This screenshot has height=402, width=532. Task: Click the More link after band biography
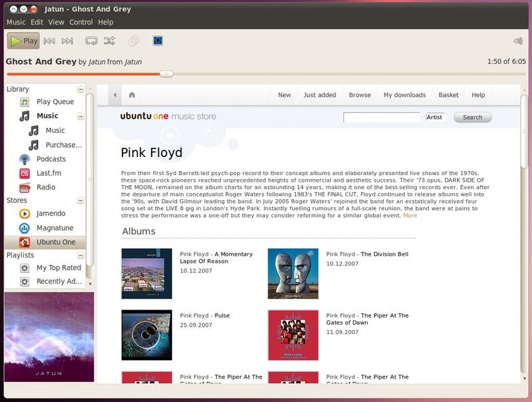pyautogui.click(x=410, y=216)
